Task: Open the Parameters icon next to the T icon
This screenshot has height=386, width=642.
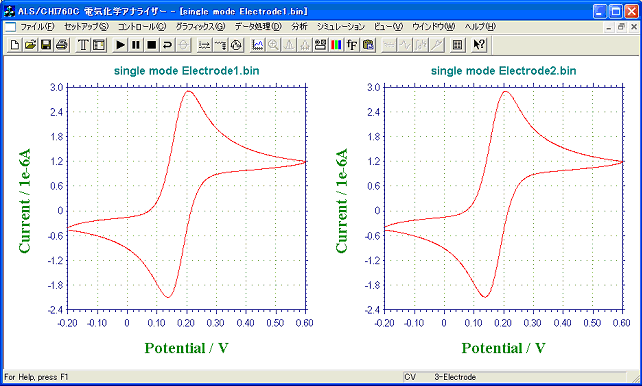Action: (99, 45)
